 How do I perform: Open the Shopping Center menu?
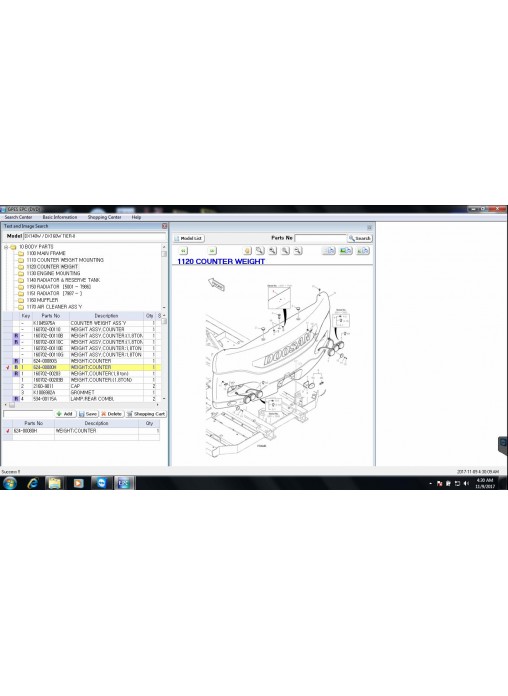(x=104, y=217)
